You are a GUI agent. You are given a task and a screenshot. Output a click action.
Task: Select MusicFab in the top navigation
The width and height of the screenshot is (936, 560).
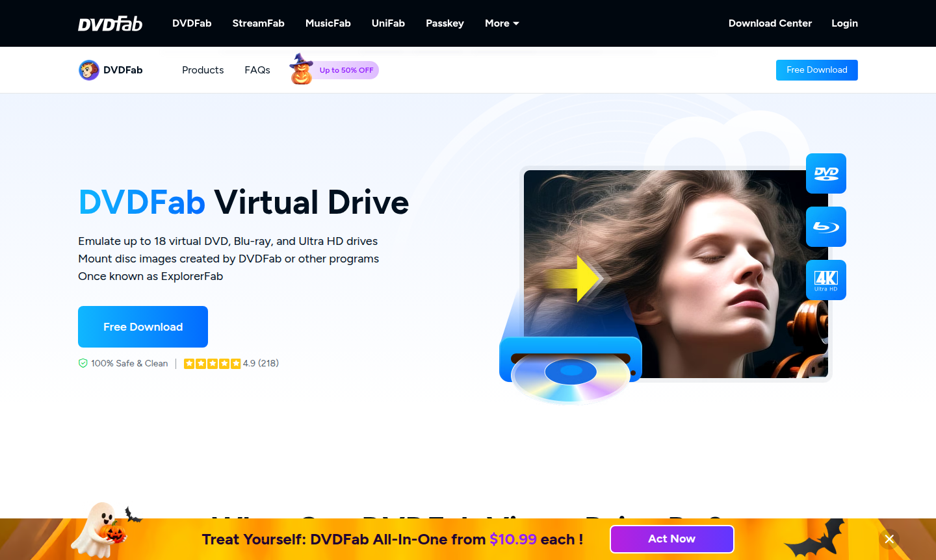[x=328, y=23]
